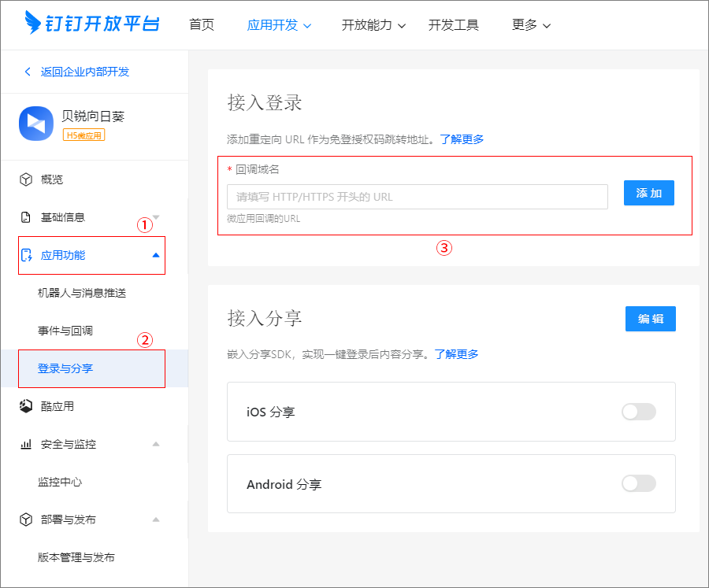The height and width of the screenshot is (588, 709).
Task: Click the 贝锐向日葵 app icon
Action: pyautogui.click(x=35, y=124)
